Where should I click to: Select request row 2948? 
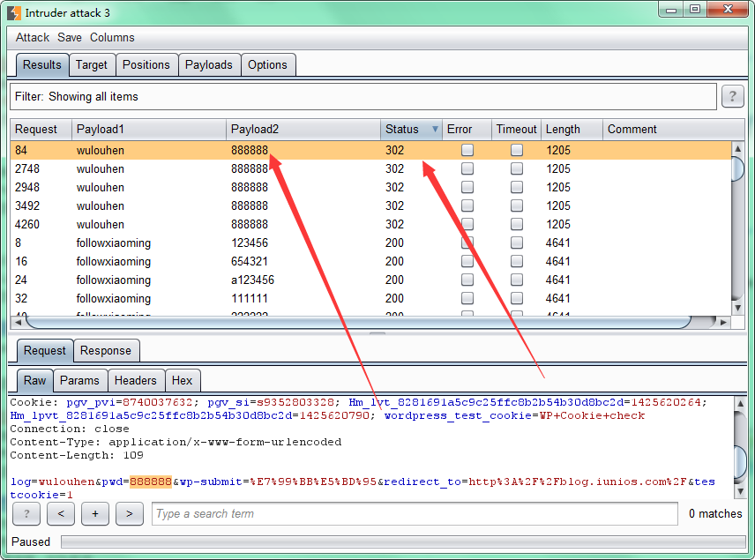pos(370,187)
